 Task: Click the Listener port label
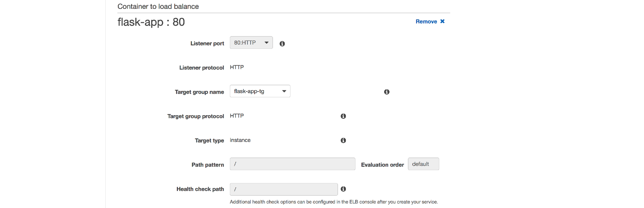click(x=207, y=43)
